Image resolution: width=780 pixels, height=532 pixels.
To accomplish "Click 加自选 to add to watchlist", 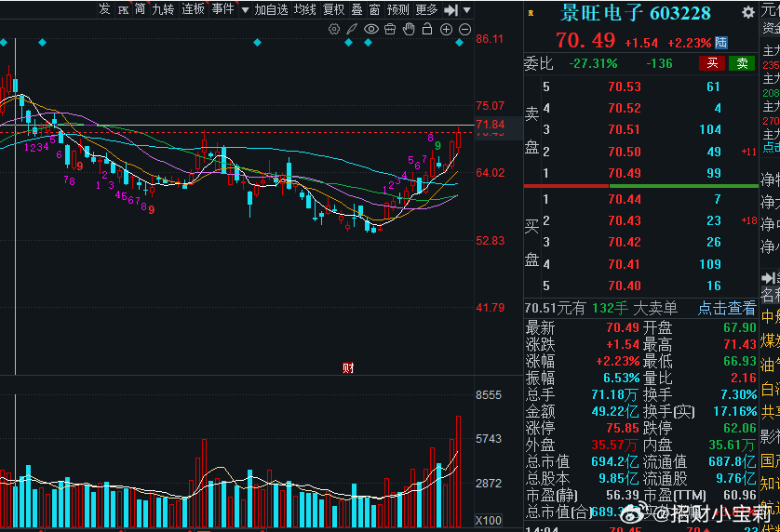I will (x=271, y=9).
